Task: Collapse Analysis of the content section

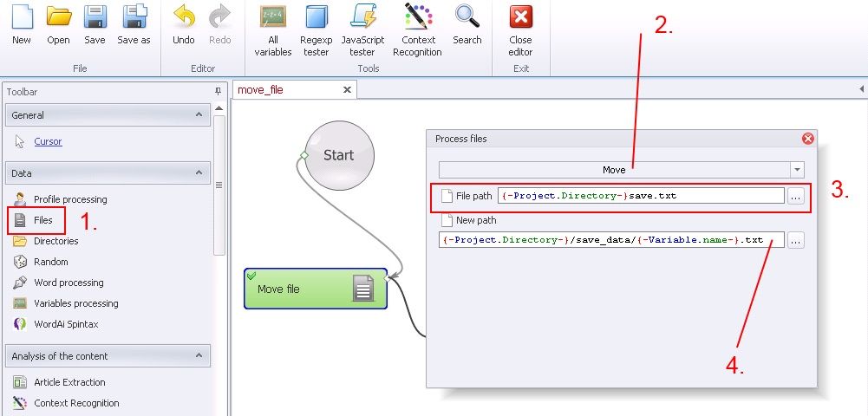Action: (199, 356)
